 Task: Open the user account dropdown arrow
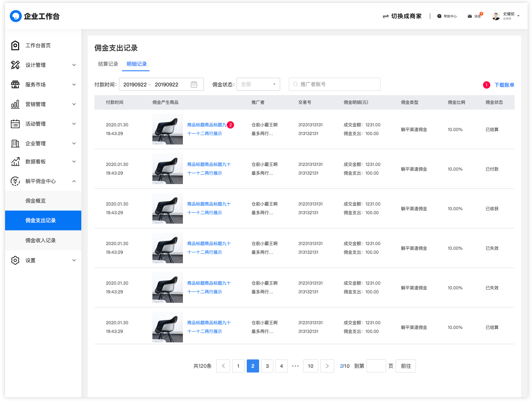coord(519,16)
